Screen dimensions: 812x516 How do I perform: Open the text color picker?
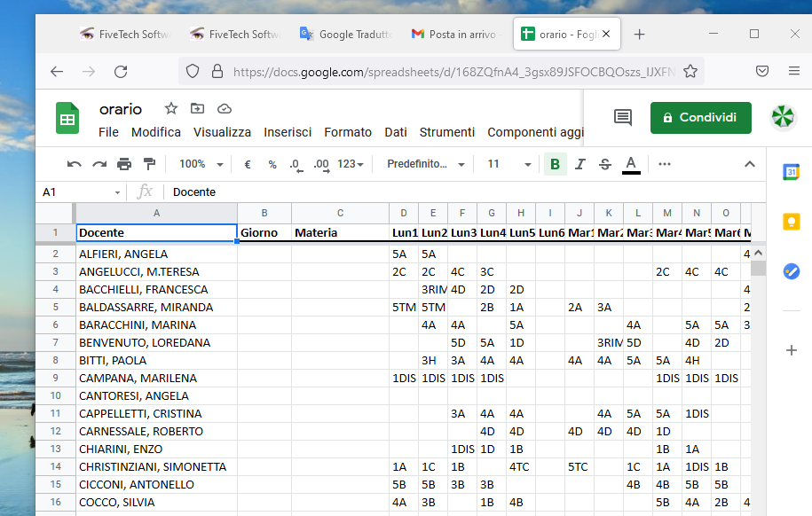click(631, 165)
